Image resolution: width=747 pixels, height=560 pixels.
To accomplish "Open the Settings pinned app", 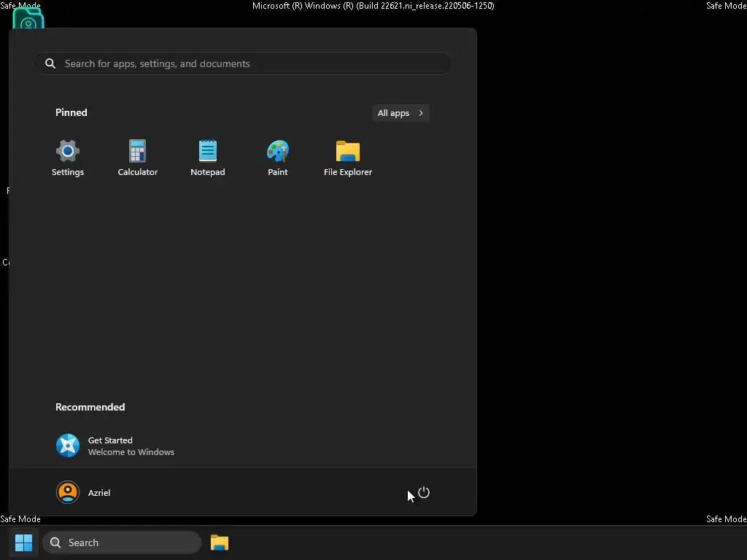I will point(68,158).
